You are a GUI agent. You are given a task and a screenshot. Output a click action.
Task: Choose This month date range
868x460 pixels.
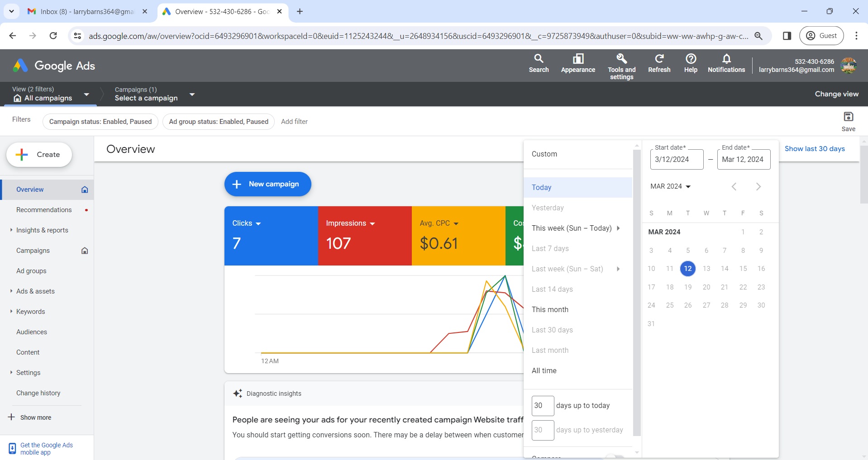point(578,309)
